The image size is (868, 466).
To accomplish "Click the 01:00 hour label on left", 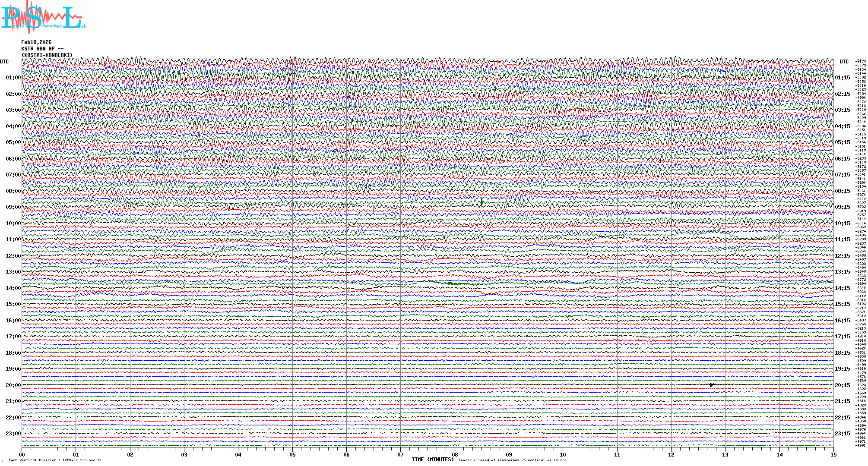I will point(13,78).
